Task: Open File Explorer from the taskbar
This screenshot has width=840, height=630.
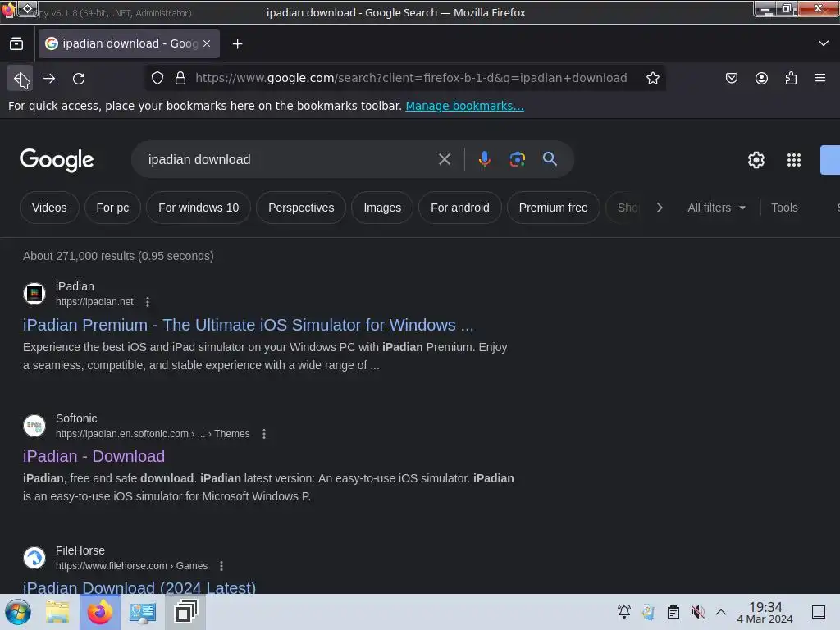Action: pyautogui.click(x=57, y=612)
